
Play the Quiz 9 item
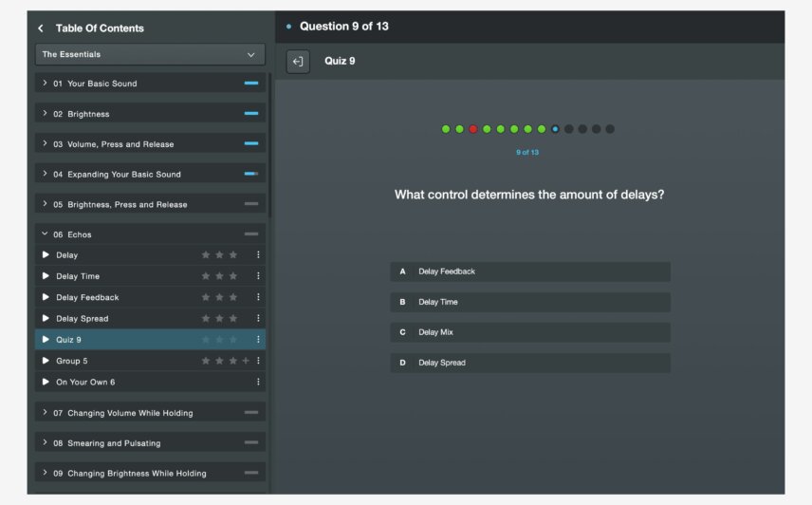pos(46,340)
